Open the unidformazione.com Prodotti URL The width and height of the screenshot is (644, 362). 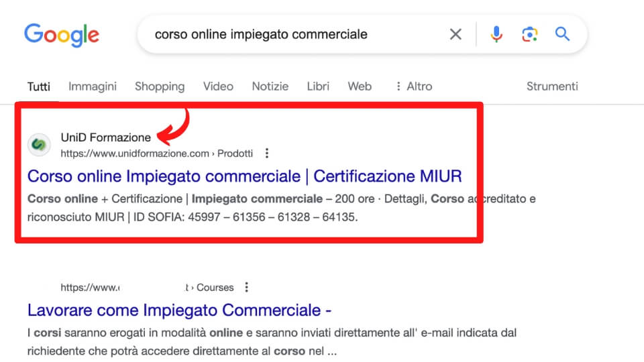click(x=156, y=154)
